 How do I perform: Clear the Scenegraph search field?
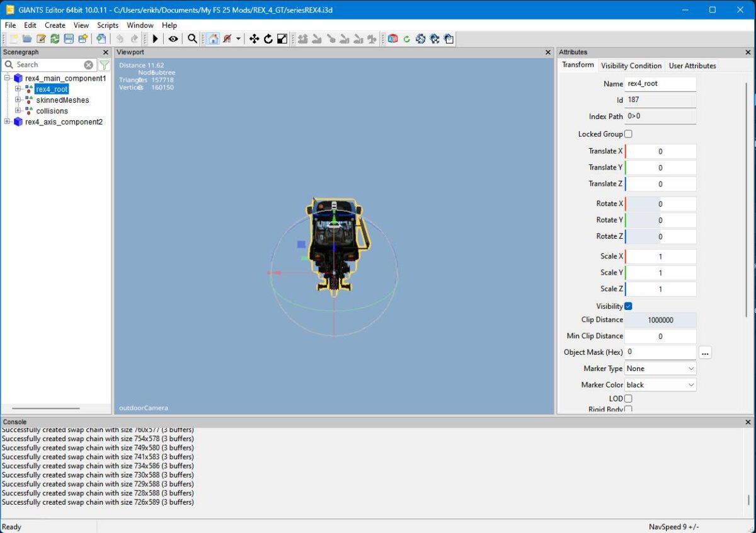click(88, 65)
